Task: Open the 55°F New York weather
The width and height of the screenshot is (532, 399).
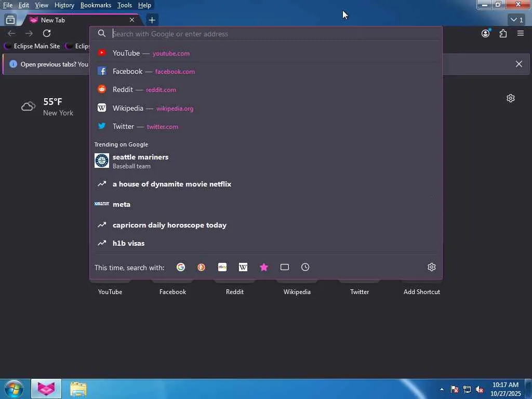Action: (x=47, y=107)
